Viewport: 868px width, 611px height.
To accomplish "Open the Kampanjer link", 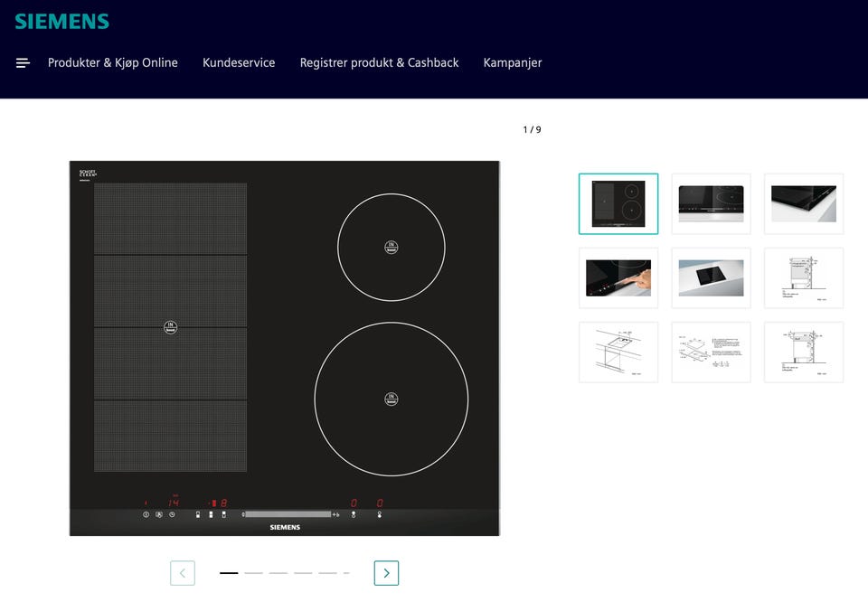I will (x=513, y=63).
